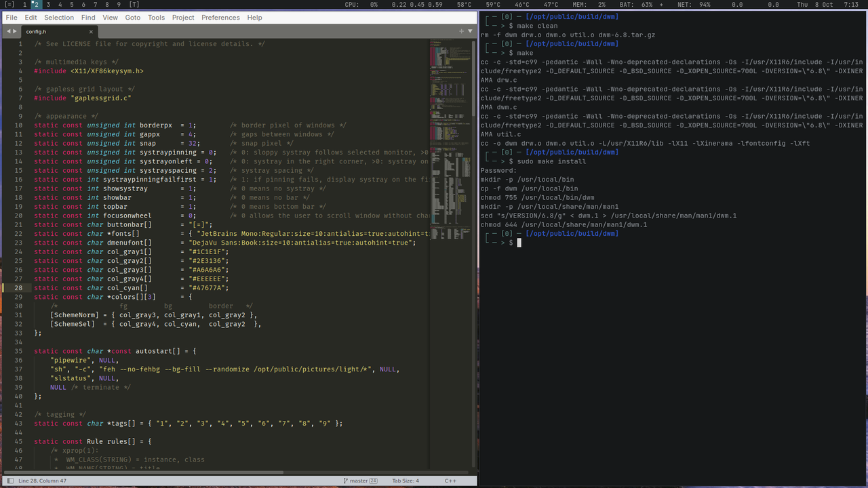Image resolution: width=868 pixels, height=488 pixels.
Task: Close the config.h tab
Action: tap(92, 31)
